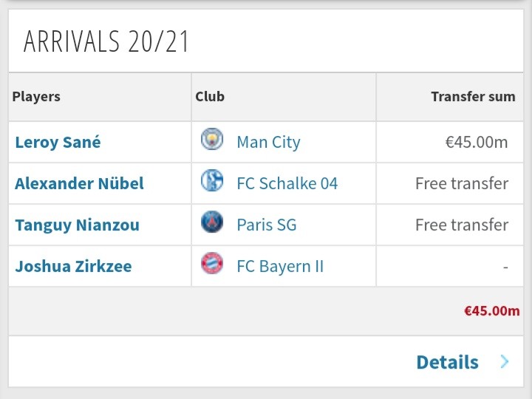Open Leroy Sané's player profile

[58, 142]
